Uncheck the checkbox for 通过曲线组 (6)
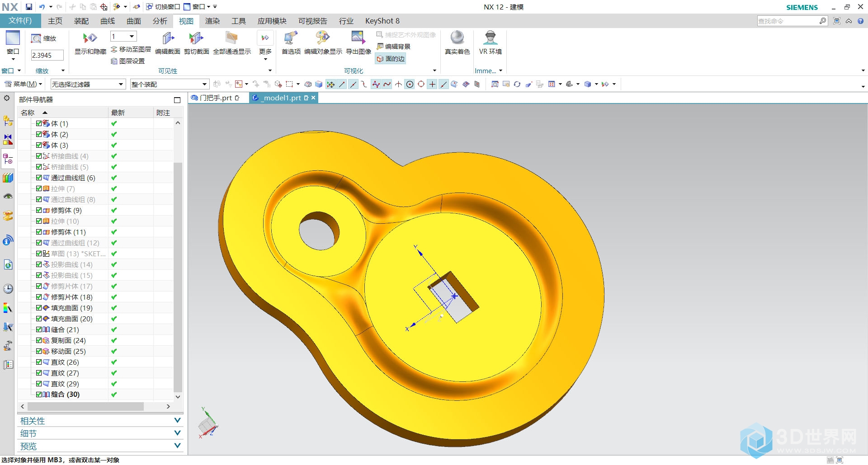The width and height of the screenshot is (868, 465). pos(39,178)
